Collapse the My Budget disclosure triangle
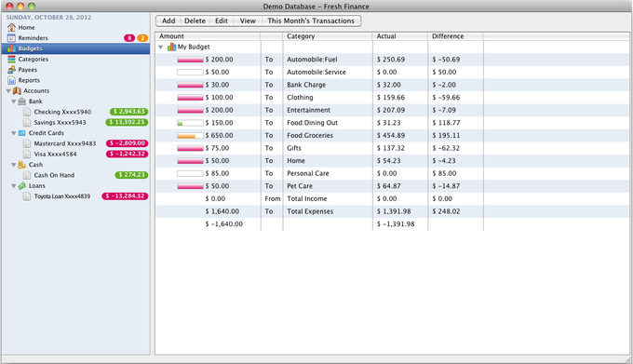Image resolution: width=633 pixels, height=364 pixels. pyautogui.click(x=161, y=47)
